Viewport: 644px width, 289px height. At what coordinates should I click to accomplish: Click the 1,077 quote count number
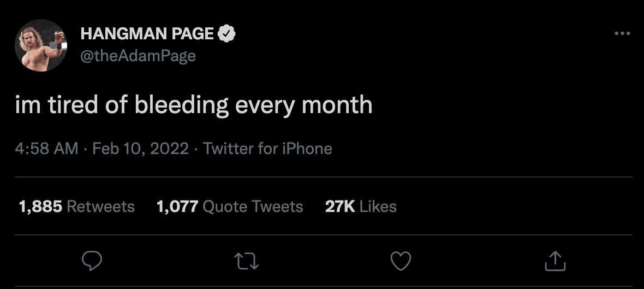[x=177, y=207]
